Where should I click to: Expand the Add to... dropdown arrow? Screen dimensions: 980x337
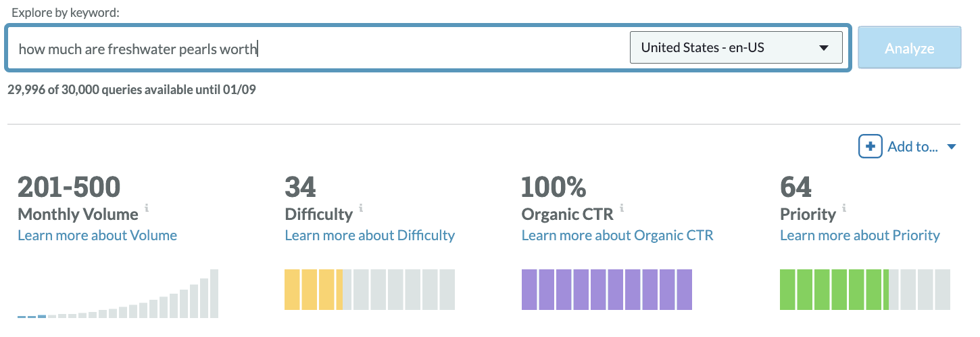pyautogui.click(x=952, y=147)
